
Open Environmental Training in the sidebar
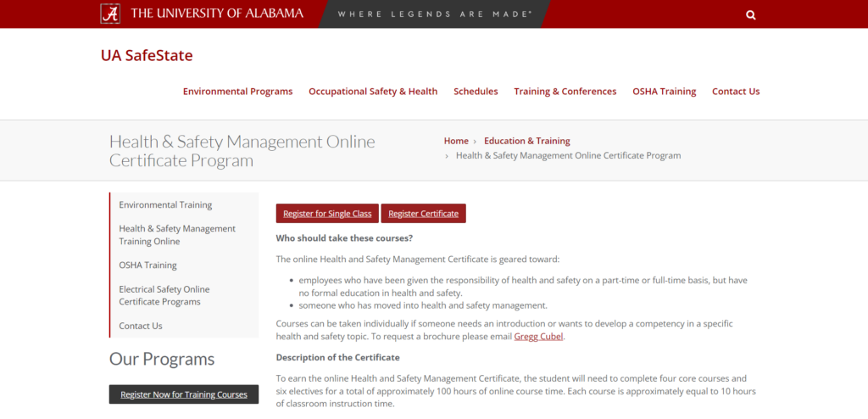click(x=165, y=205)
